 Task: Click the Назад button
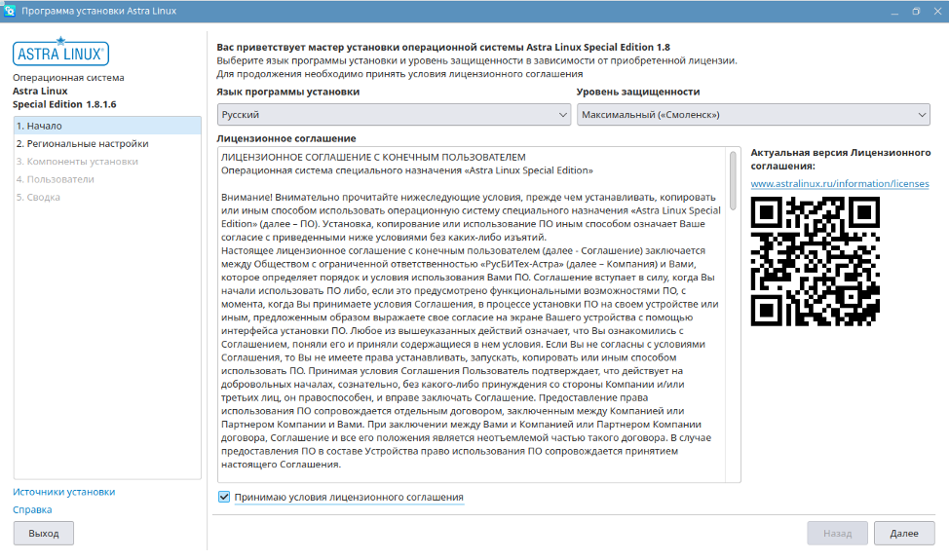[836, 534]
